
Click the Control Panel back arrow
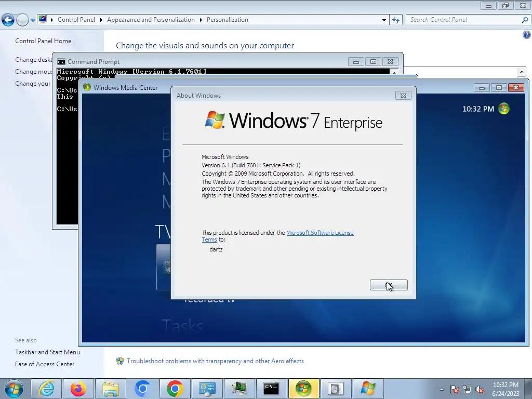point(8,20)
